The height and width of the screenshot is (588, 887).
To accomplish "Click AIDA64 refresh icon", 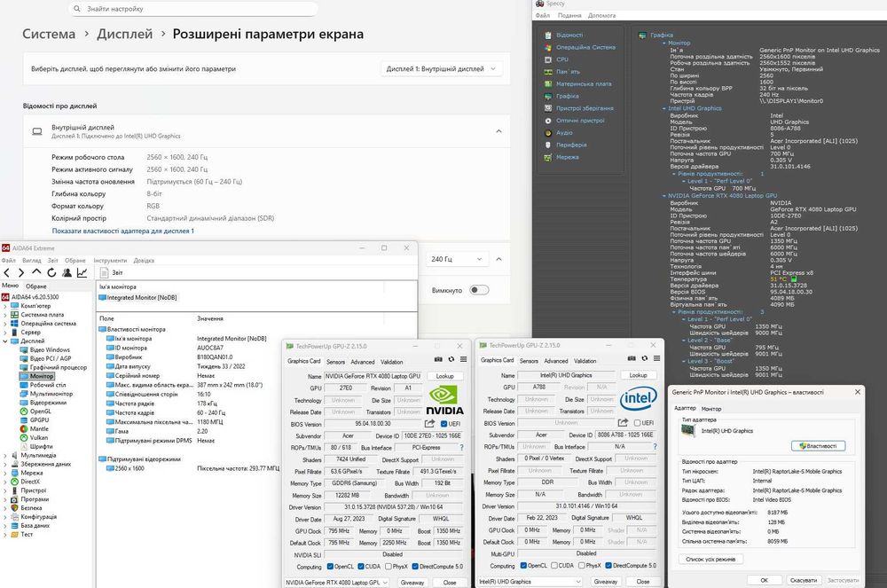I will click(51, 272).
